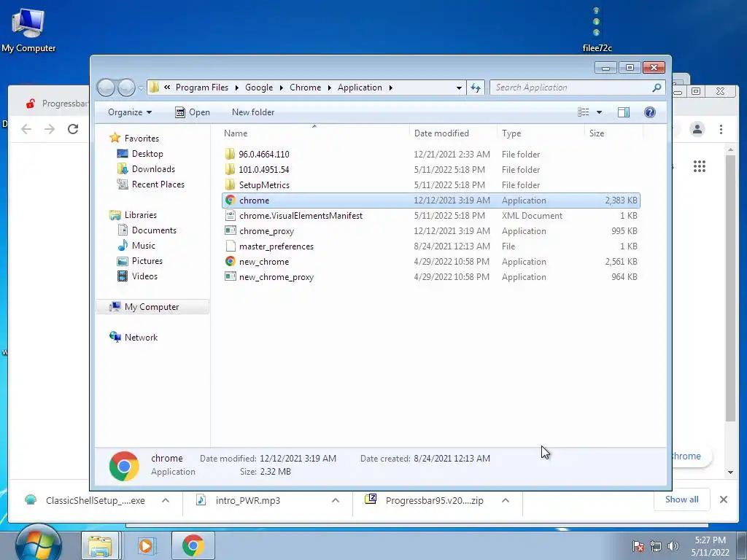
Task: Select the chrome_proxy file row
Action: [x=430, y=231]
